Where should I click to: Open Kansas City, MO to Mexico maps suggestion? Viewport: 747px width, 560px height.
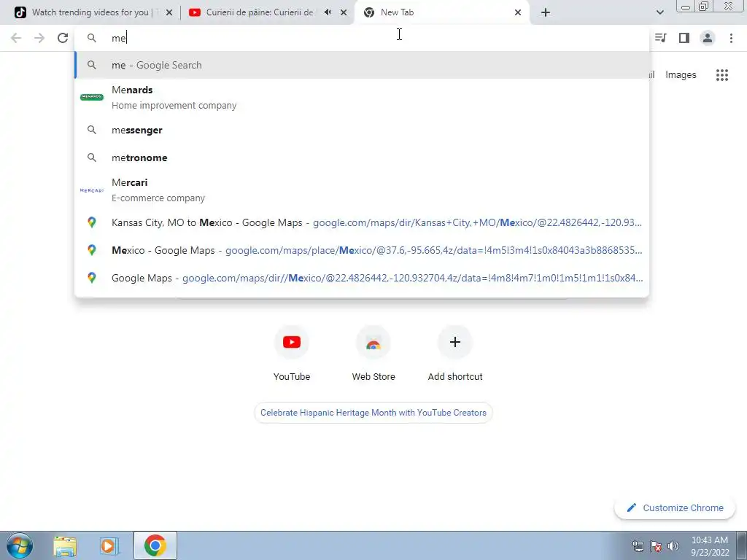click(x=362, y=222)
